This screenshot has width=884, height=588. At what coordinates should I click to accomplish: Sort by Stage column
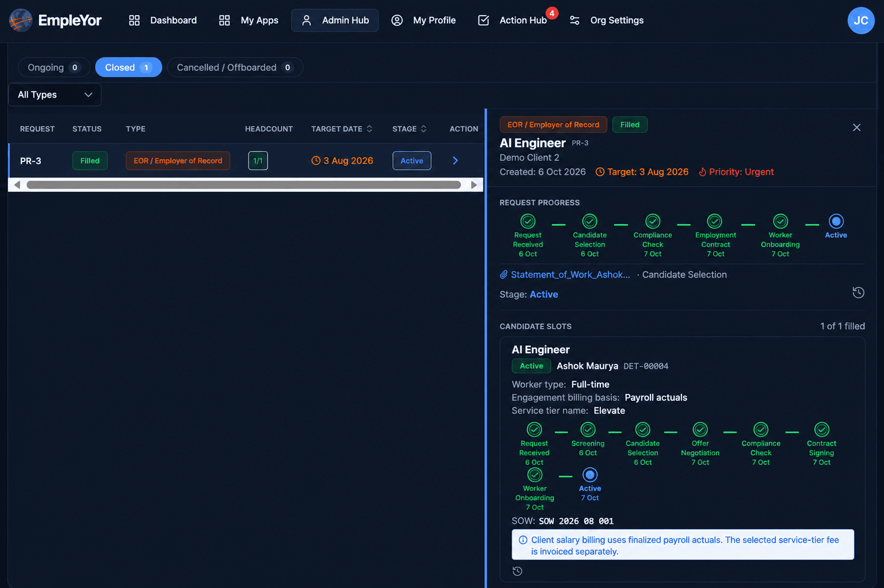[410, 129]
